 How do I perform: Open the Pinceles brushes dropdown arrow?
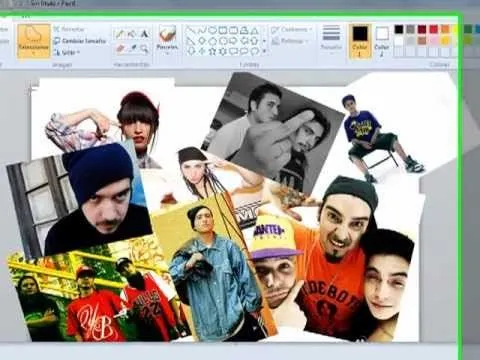[x=167, y=53]
